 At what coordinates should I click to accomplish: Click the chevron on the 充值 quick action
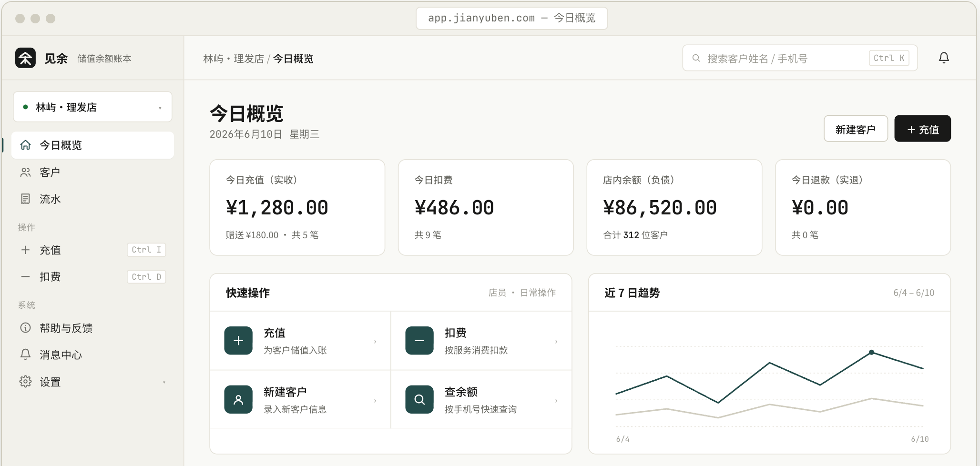(x=375, y=341)
